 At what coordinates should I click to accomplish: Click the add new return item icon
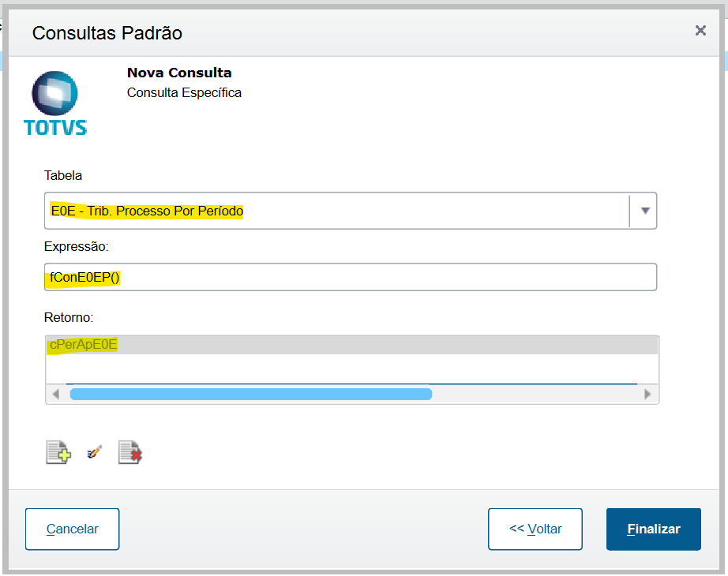[58, 453]
